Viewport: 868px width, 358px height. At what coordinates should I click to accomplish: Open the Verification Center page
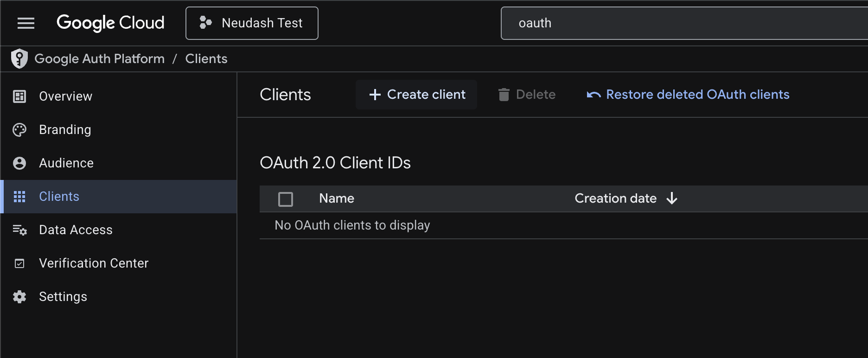pyautogui.click(x=119, y=263)
